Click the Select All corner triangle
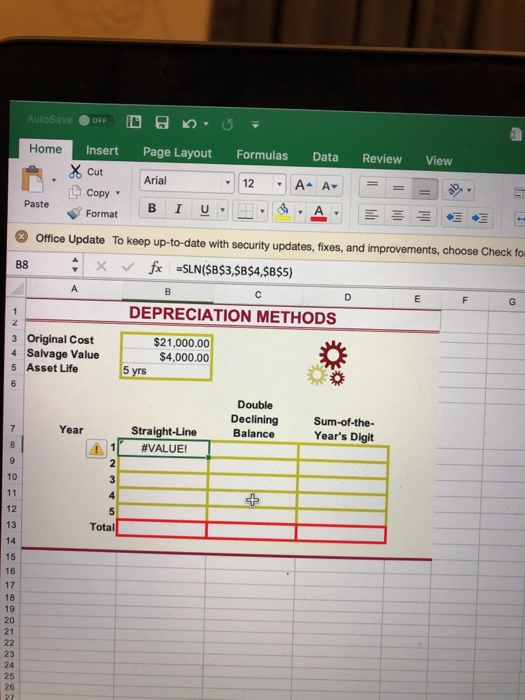 (16, 288)
